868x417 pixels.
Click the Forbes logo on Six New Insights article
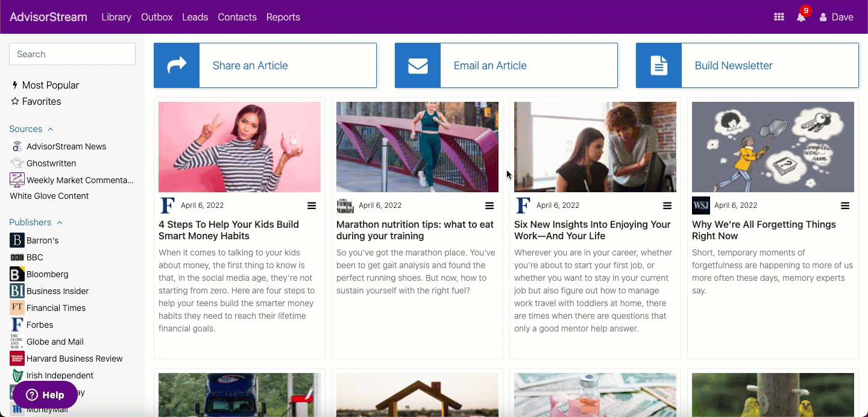[523, 205]
